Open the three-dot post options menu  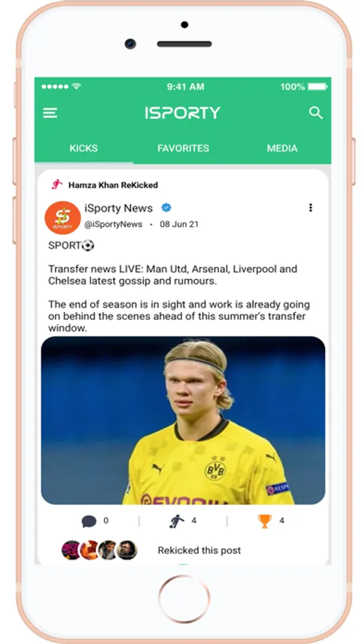tap(311, 208)
